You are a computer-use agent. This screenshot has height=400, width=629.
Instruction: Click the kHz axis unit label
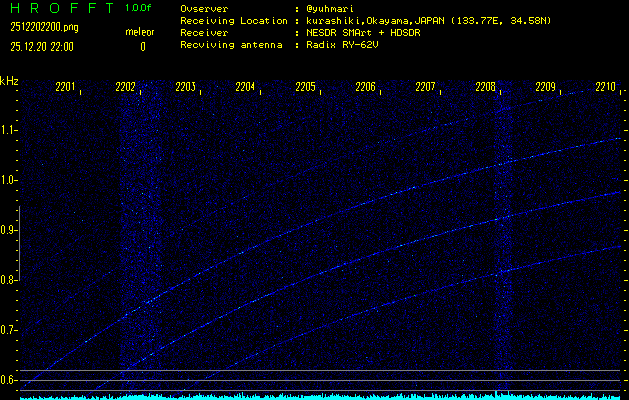[10, 81]
